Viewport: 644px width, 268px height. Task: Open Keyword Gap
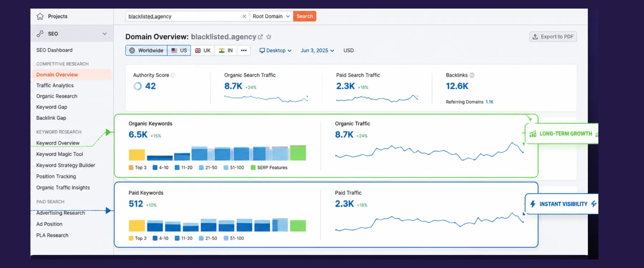pyautogui.click(x=52, y=107)
